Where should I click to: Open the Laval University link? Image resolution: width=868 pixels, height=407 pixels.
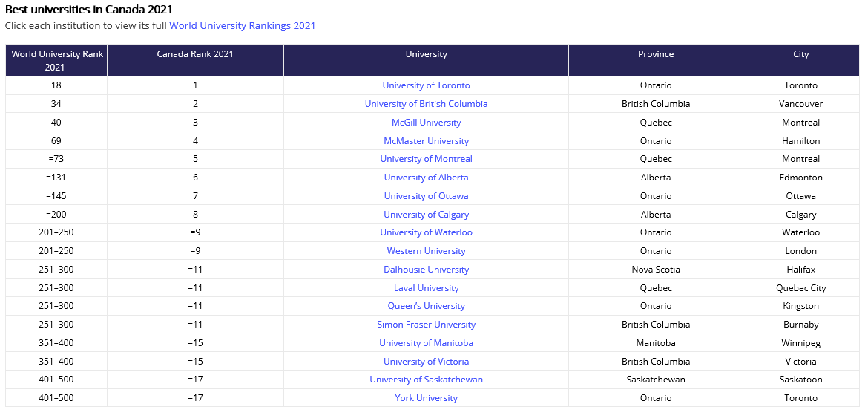(427, 287)
